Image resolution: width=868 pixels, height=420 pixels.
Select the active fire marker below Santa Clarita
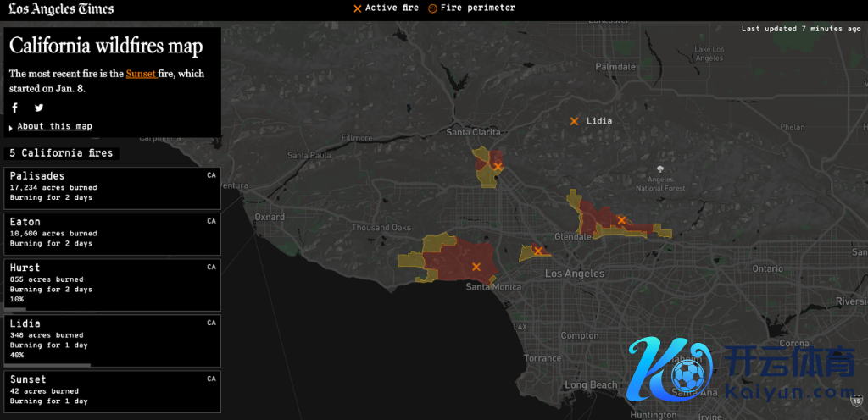[x=498, y=167]
